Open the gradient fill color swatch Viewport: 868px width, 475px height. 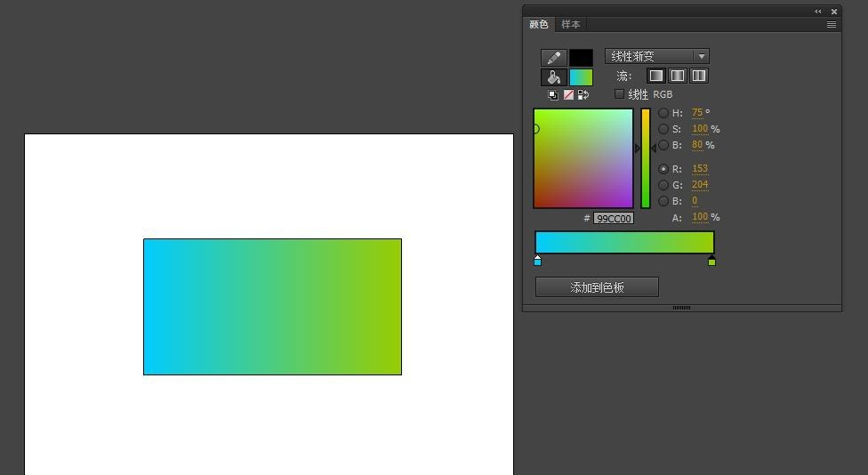(582, 77)
